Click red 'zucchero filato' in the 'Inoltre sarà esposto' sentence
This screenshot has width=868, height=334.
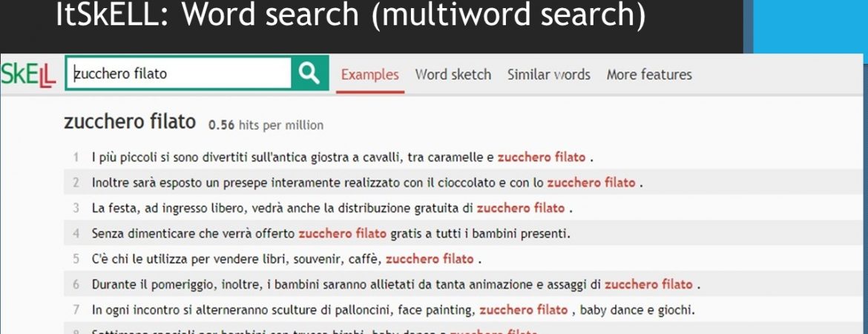coord(591,183)
